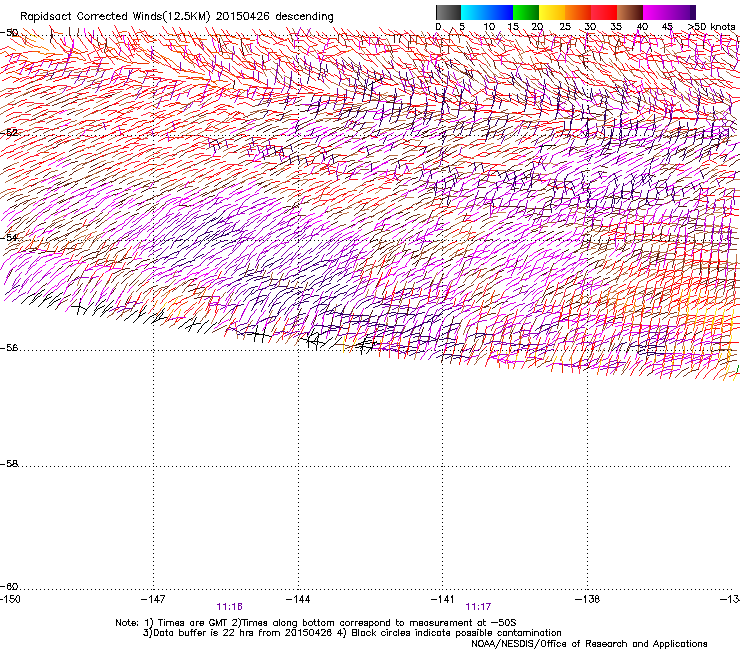Image resolution: width=740 pixels, height=650 pixels.
Task: Click the 11:16 time stamp
Action: coord(229,607)
